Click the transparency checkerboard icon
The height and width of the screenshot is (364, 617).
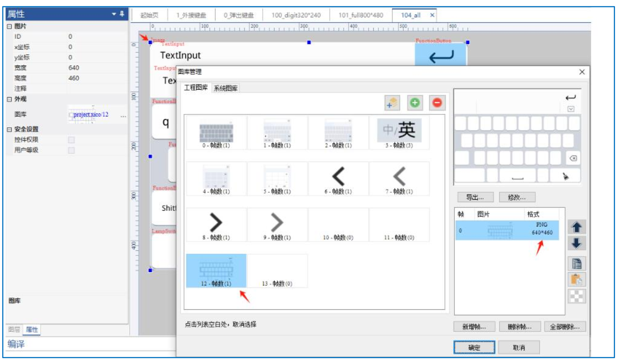point(576,296)
